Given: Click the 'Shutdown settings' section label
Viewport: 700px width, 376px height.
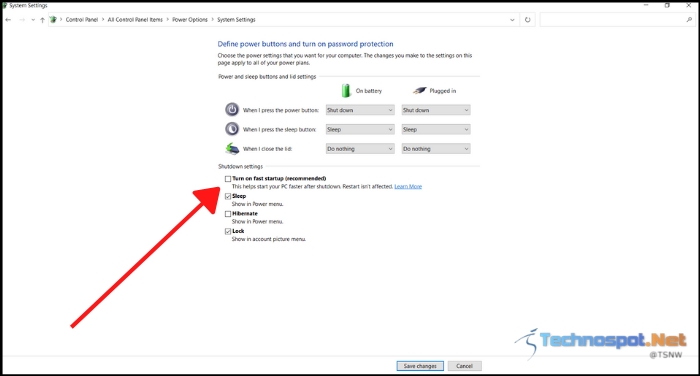Looking at the screenshot, I should [x=240, y=167].
